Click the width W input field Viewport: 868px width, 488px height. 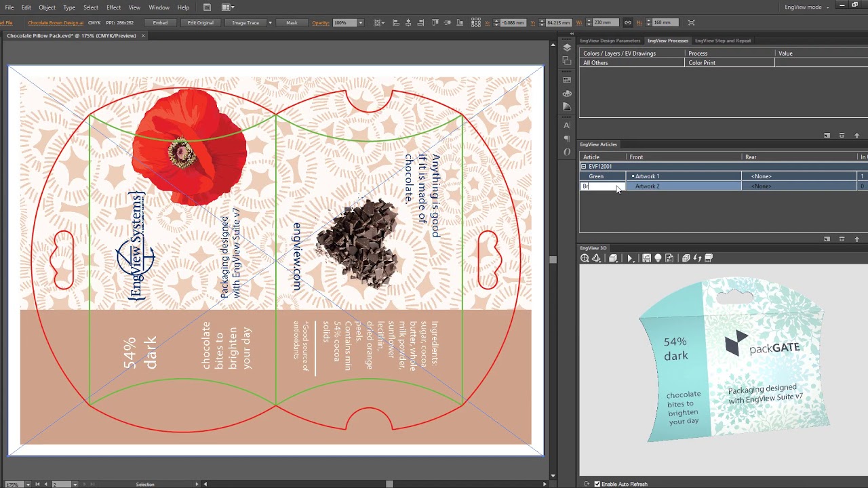coord(606,22)
